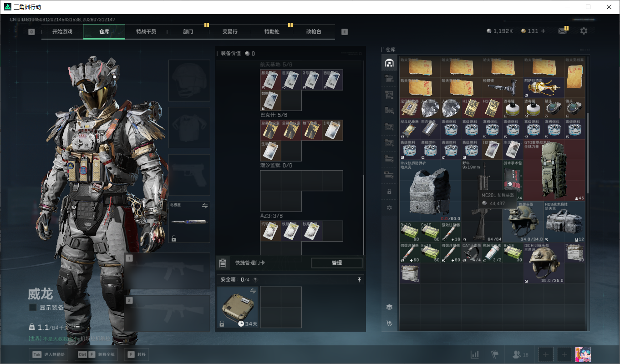Select the empty pistol slot
Screen dimensions: 620x364
[x=189, y=175]
